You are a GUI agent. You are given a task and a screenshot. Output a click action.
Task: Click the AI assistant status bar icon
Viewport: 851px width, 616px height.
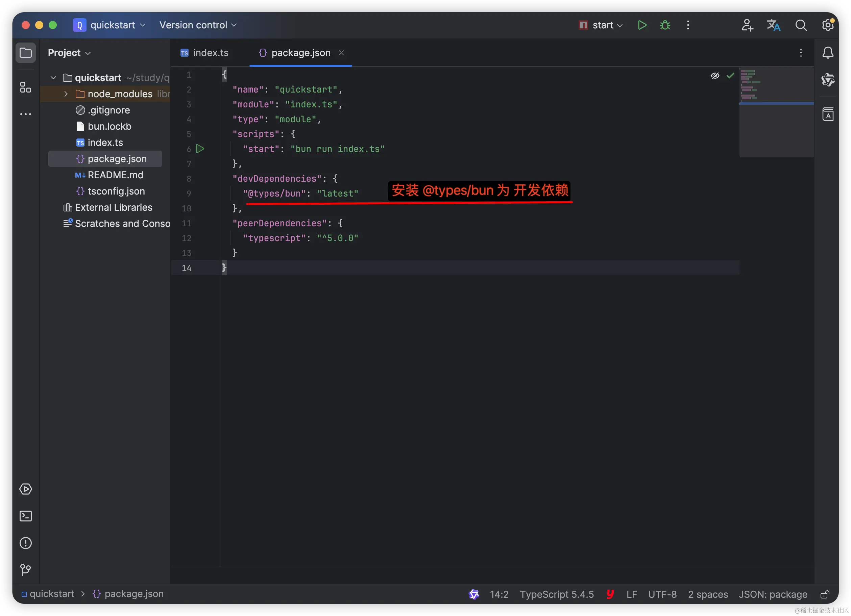point(474,594)
